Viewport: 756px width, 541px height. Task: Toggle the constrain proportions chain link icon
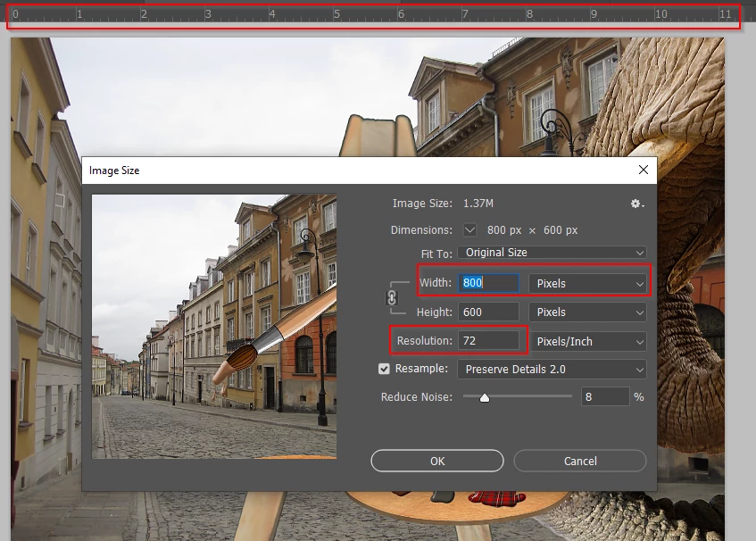tap(392, 298)
